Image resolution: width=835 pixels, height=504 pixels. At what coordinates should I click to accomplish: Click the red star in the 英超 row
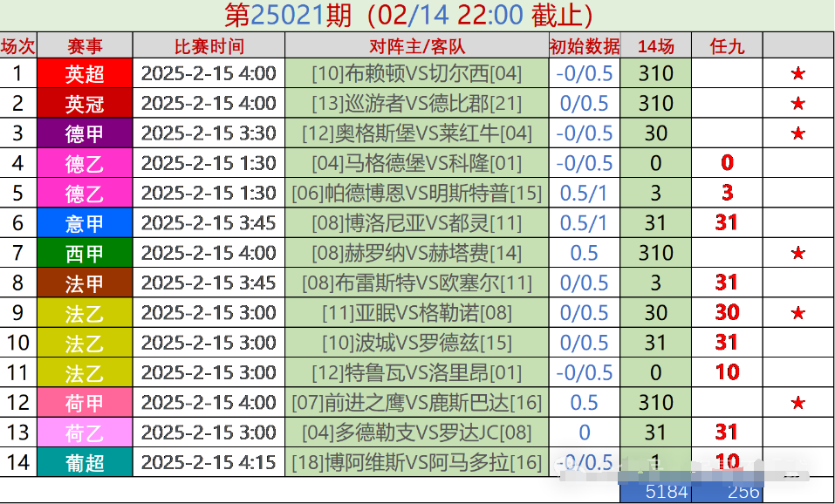point(797,74)
